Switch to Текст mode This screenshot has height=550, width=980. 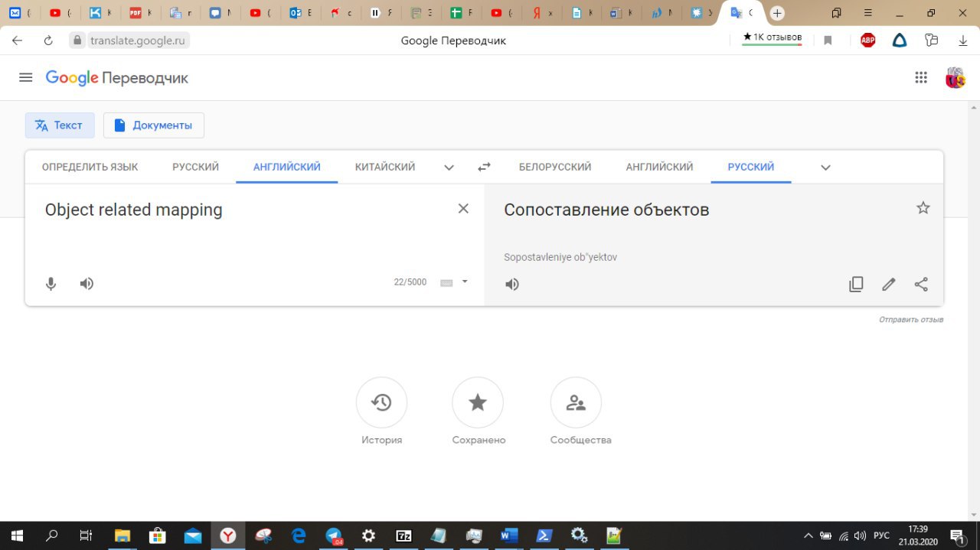point(60,125)
